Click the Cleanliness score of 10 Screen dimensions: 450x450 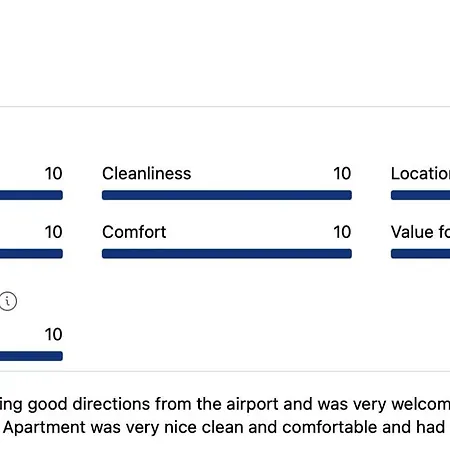[x=342, y=173]
